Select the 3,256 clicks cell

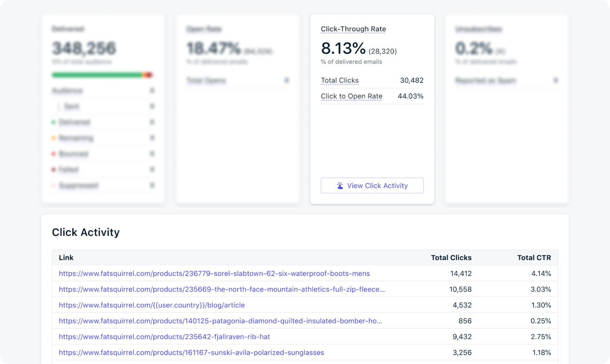(462, 353)
